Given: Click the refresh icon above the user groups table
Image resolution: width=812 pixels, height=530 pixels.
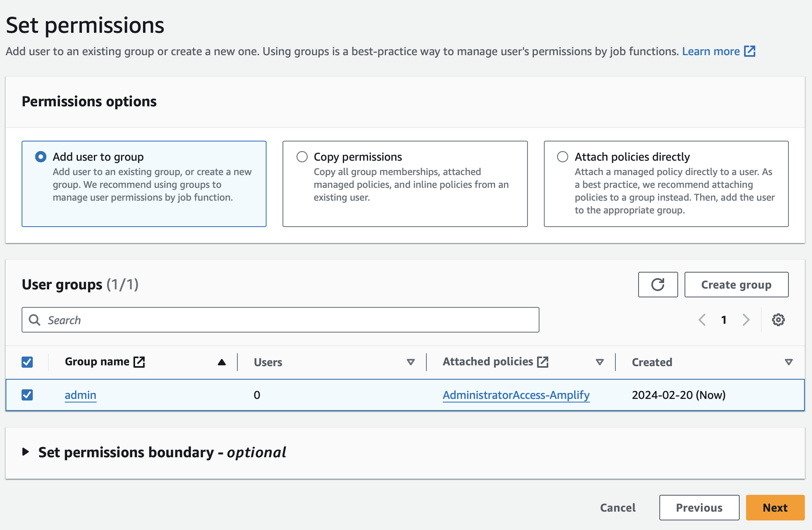Looking at the screenshot, I should click(658, 285).
